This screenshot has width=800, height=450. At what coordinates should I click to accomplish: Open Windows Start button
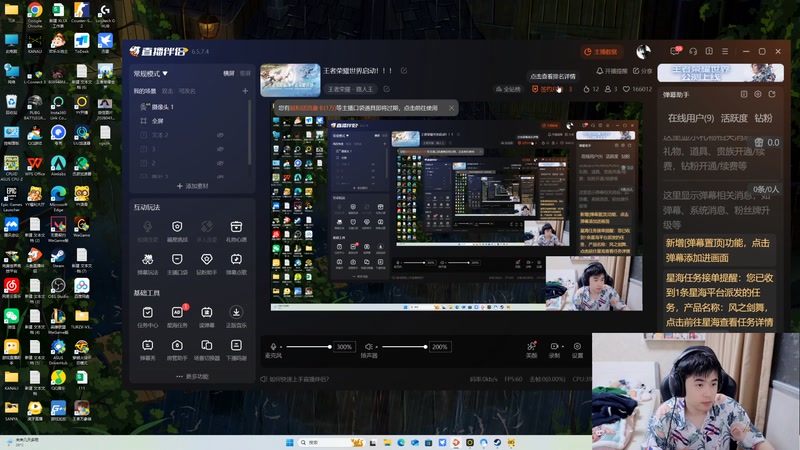click(290, 442)
